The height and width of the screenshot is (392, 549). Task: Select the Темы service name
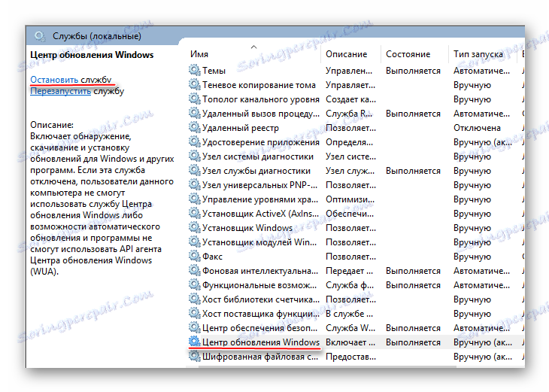(214, 71)
